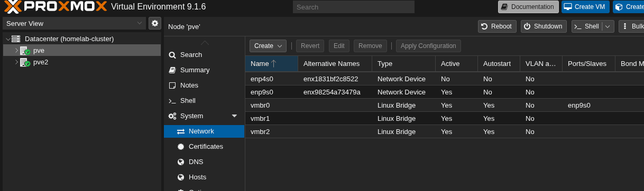Sort by Ports/Slaves column header
Viewport: 644px width, 191px height.
click(588, 63)
